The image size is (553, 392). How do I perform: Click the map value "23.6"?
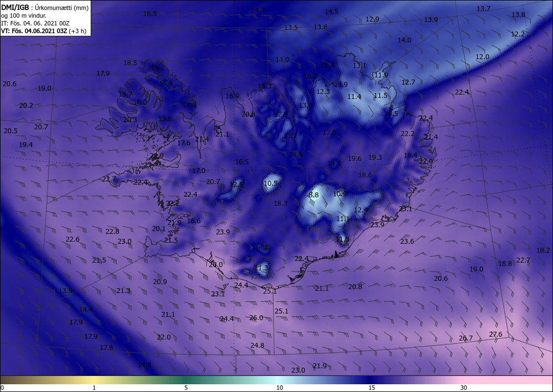[x=407, y=241]
